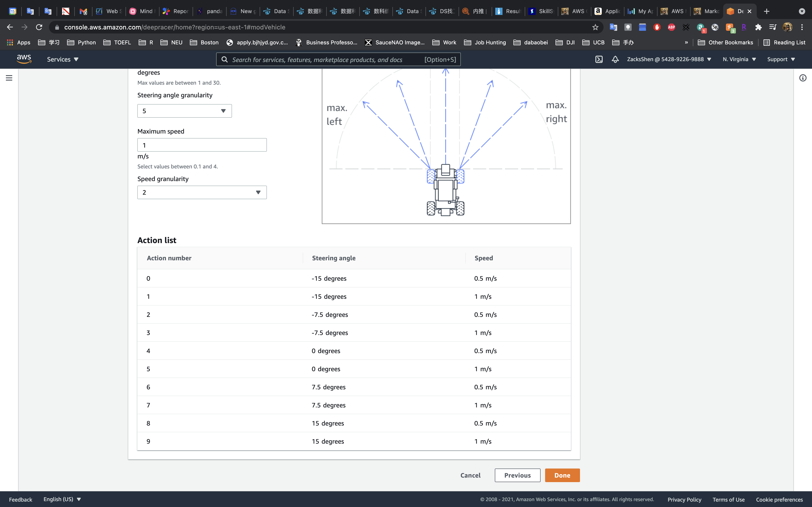The width and height of the screenshot is (812, 507).
Task: Open English (US) language selector
Action: 62,499
